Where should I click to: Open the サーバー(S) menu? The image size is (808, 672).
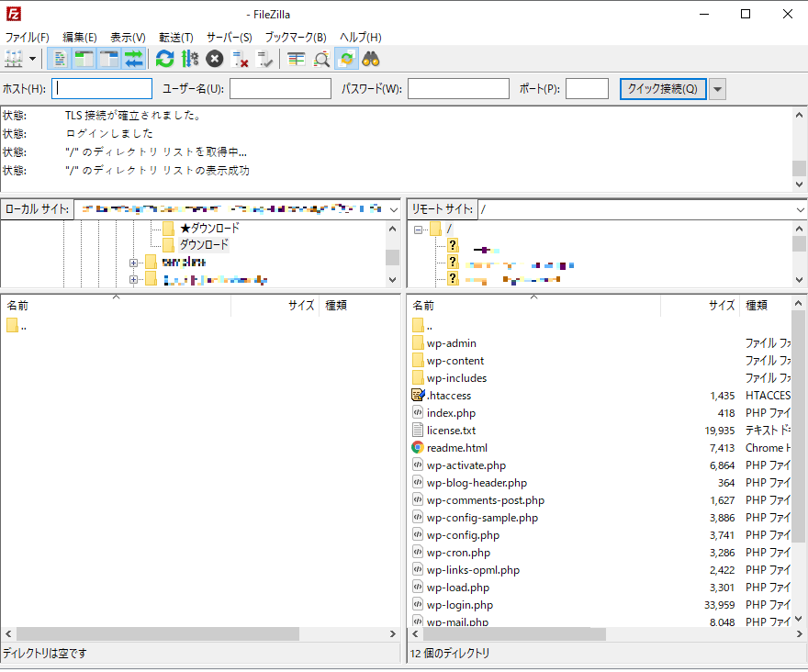point(229,38)
